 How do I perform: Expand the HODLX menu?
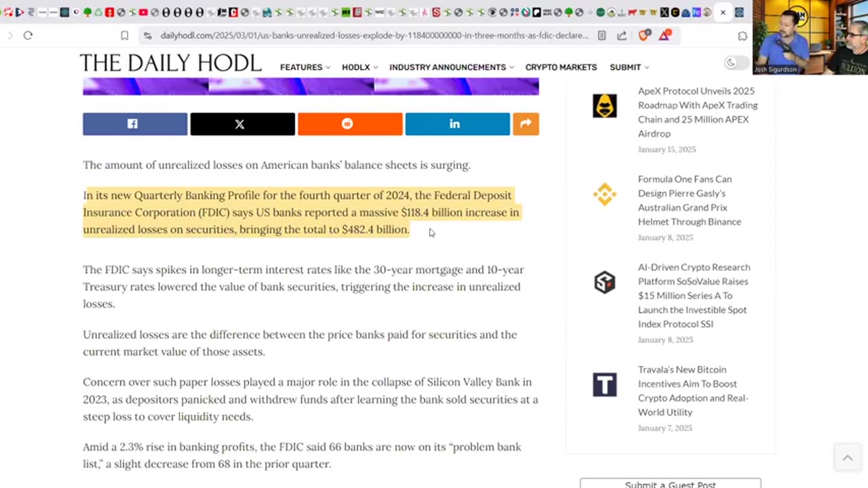click(x=360, y=67)
